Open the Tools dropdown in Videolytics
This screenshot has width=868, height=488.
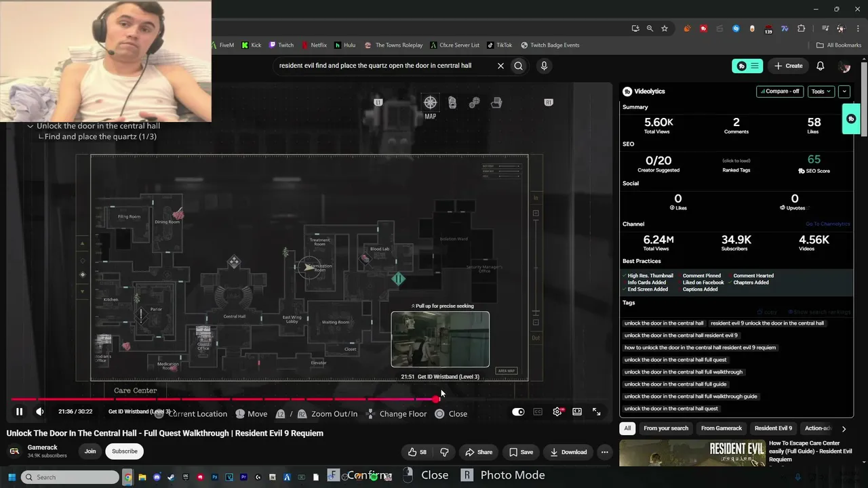(x=821, y=91)
